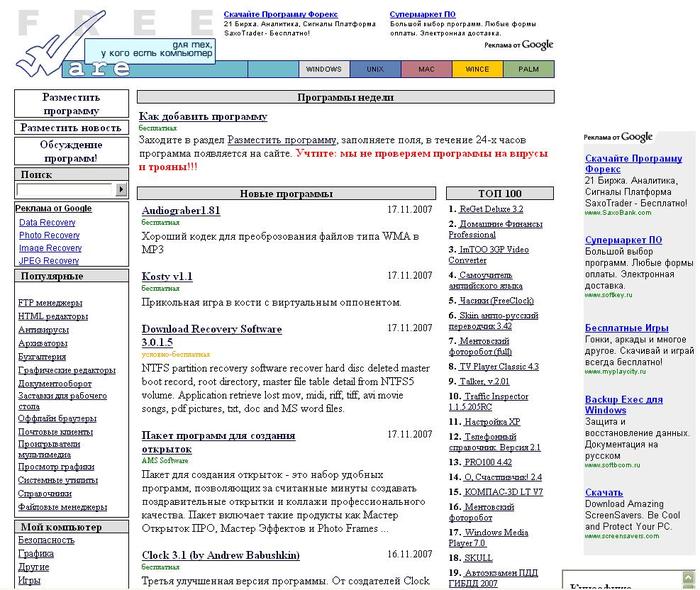Click "Backup Exec для Windows" ad link
700x590 pixels.
[624, 404]
